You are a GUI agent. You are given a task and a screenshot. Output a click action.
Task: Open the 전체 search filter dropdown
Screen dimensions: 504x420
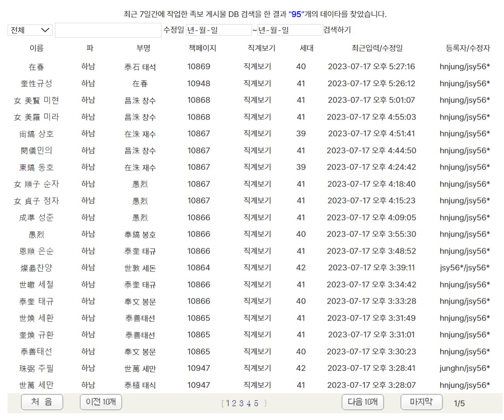coord(29,30)
